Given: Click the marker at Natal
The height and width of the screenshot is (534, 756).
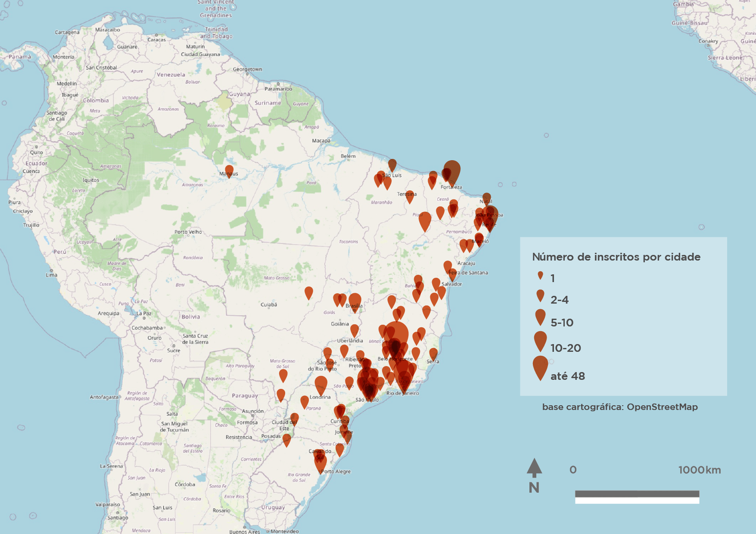Looking at the screenshot, I should coord(486,198).
